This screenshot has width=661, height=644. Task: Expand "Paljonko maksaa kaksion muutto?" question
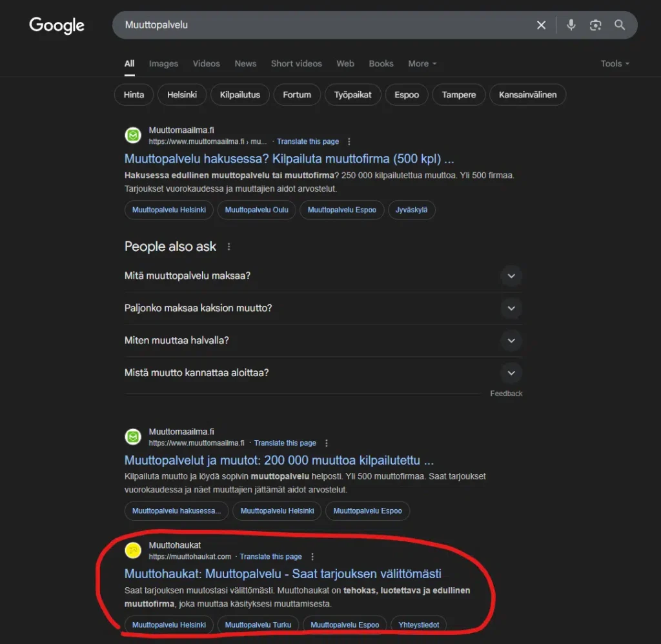pyautogui.click(x=511, y=308)
